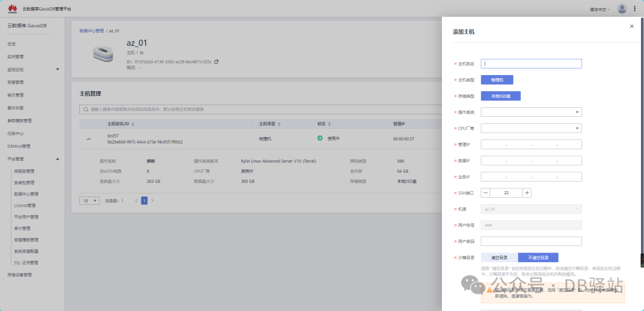Screen dimensions: 644x311
Task: Go to next page of host list
Action: [x=153, y=201]
